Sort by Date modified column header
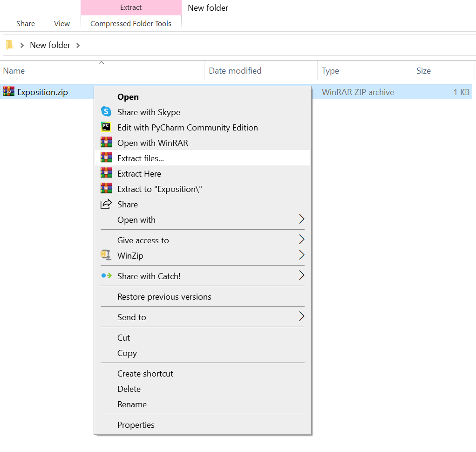This screenshot has width=476, height=452. point(261,70)
